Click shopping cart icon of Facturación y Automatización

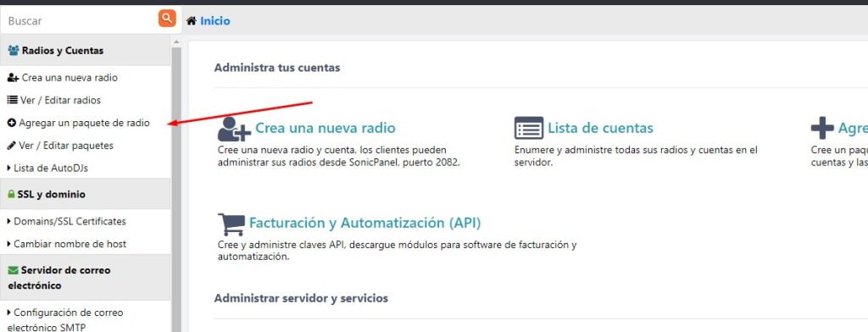(x=231, y=224)
